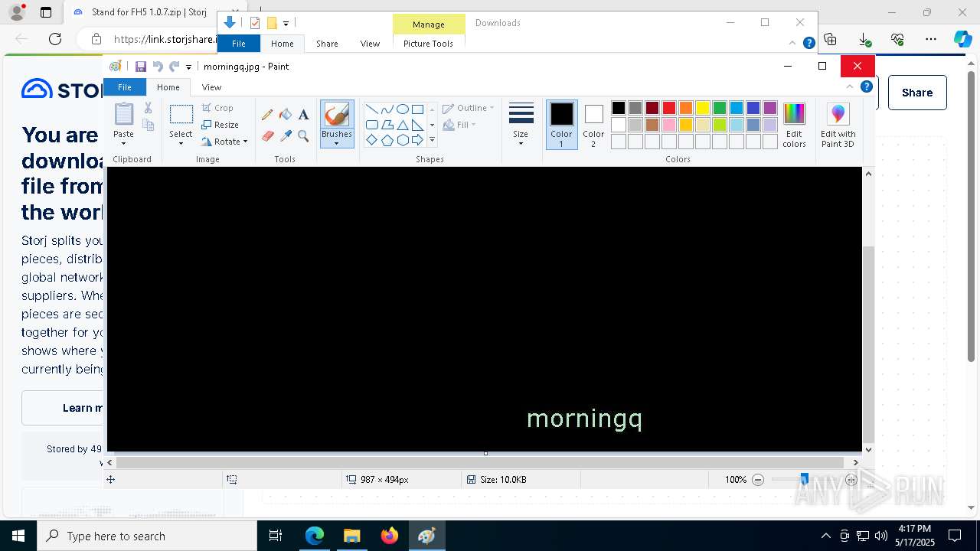Pick the green color swatch
980x551 pixels.
(x=720, y=108)
